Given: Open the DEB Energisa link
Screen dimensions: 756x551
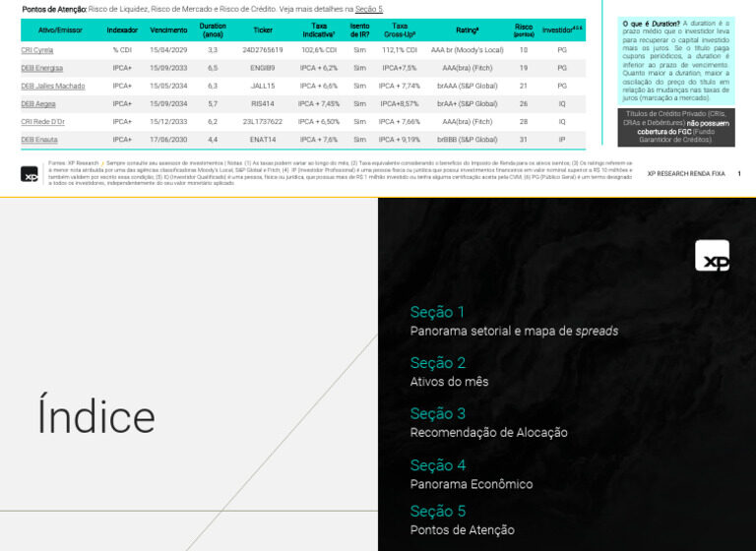Looking at the screenshot, I should 42,68.
